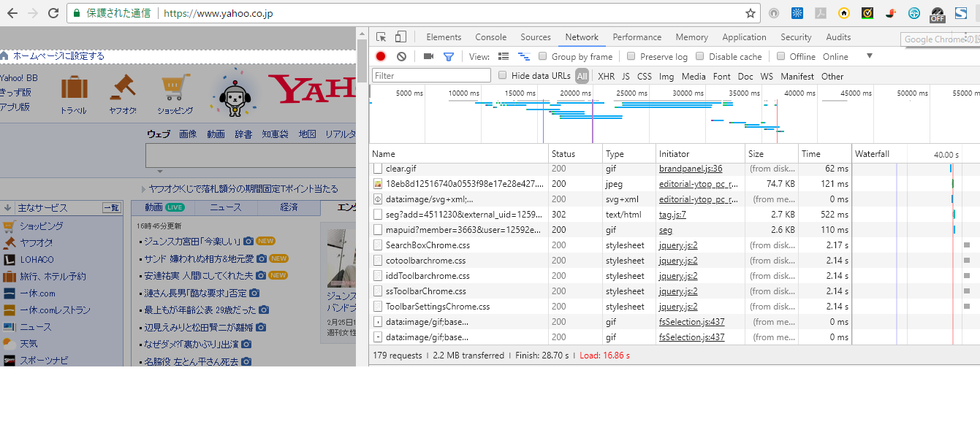Screen dimensions: 980x438
Task: Click the 40000 ms mark in overview timeline
Action: point(800,93)
